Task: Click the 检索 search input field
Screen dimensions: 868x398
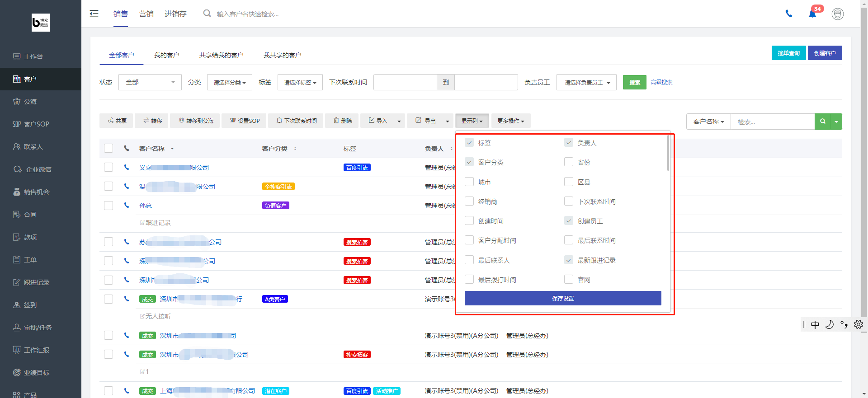Action: (x=773, y=122)
